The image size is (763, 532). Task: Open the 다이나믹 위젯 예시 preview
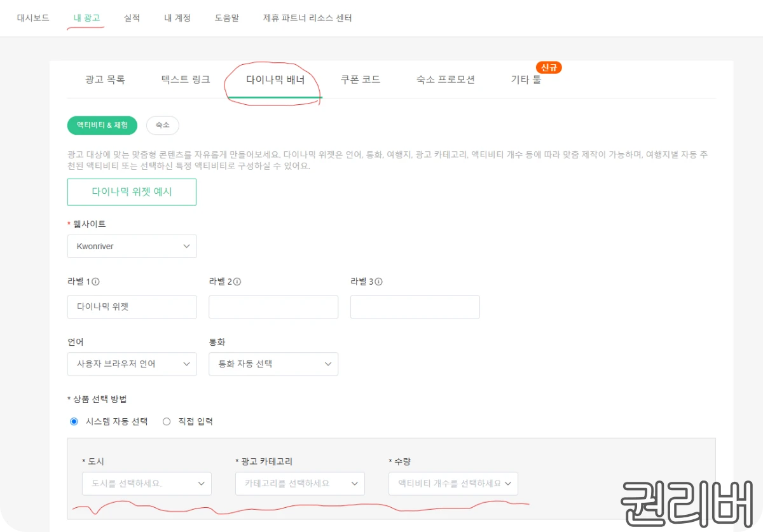132,192
